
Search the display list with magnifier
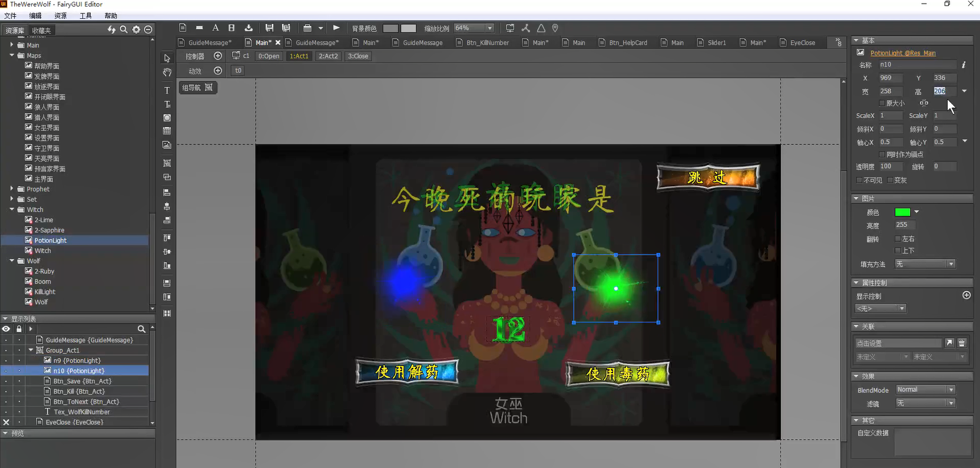[x=141, y=329]
